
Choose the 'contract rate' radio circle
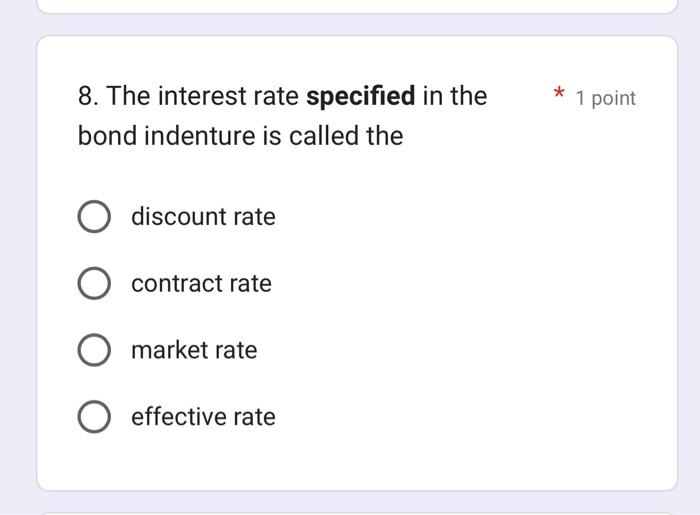tap(94, 283)
